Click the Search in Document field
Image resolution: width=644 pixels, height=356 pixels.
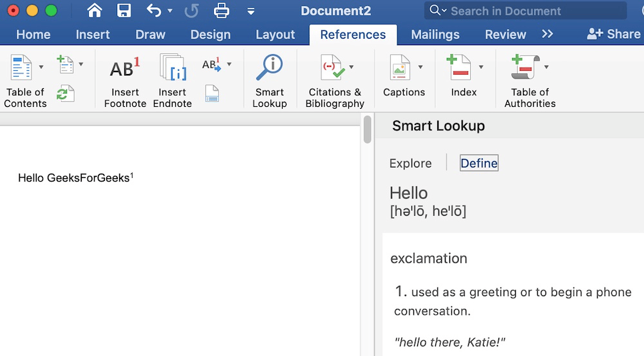point(526,11)
